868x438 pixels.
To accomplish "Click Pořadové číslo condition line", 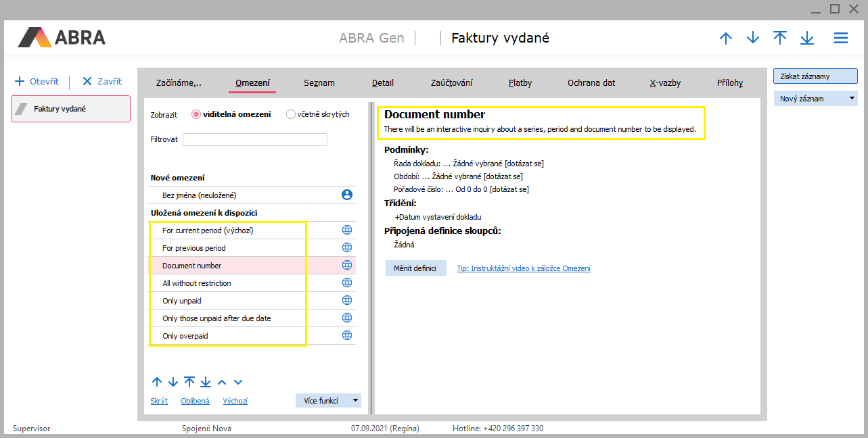I will 461,189.
